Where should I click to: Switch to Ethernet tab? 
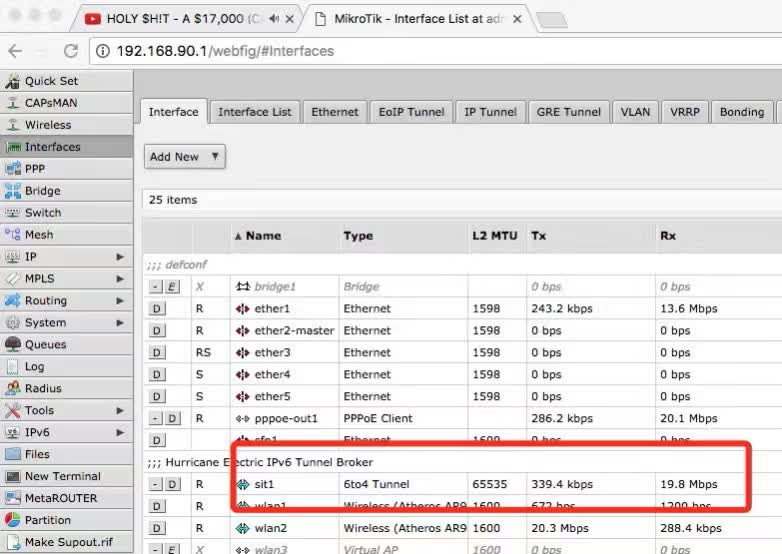[x=335, y=112]
